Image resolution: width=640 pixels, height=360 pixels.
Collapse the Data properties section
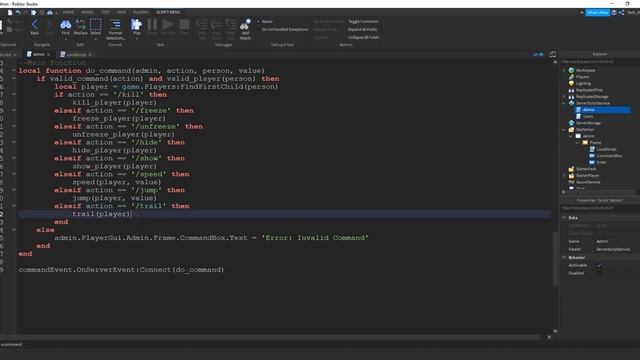(564, 218)
